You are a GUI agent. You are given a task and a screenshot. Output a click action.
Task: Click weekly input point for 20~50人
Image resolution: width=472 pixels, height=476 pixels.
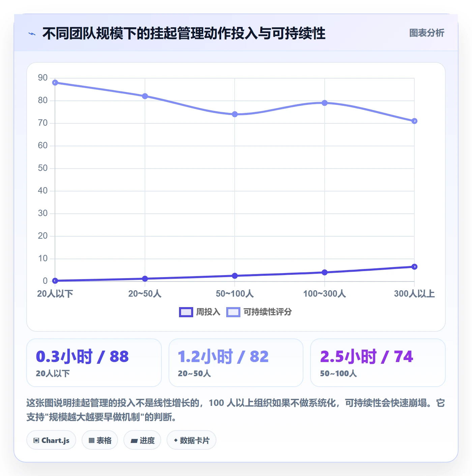pos(145,279)
